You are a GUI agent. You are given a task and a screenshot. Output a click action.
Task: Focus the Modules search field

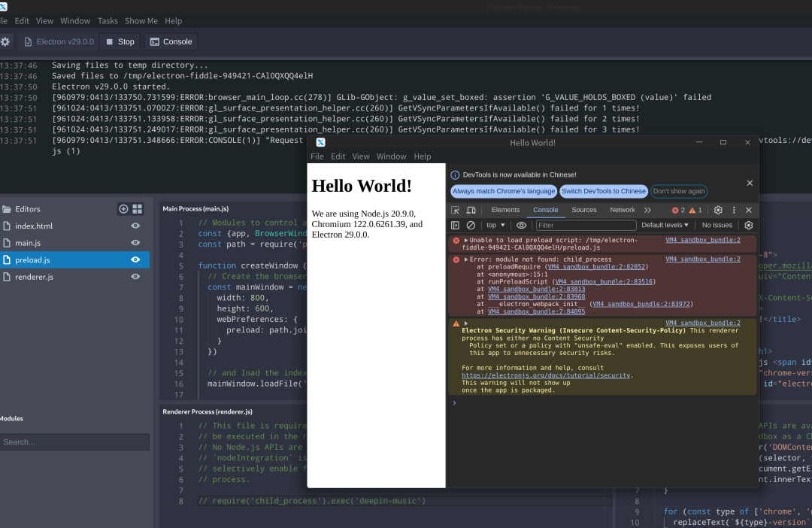pos(74,442)
